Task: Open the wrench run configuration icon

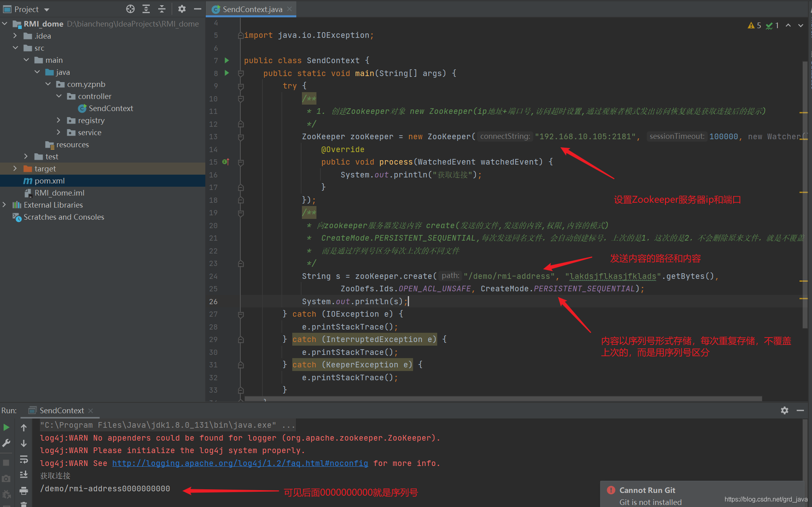Action: (6, 443)
